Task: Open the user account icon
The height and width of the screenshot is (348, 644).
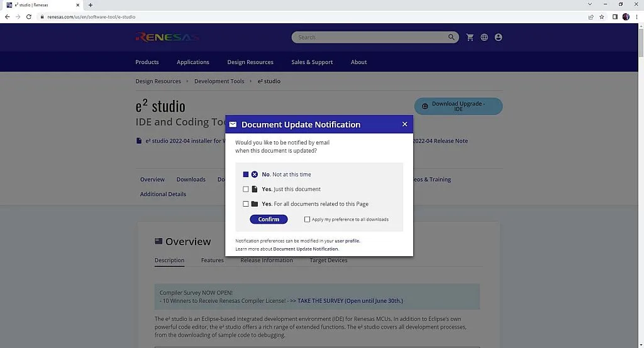Action: point(498,37)
